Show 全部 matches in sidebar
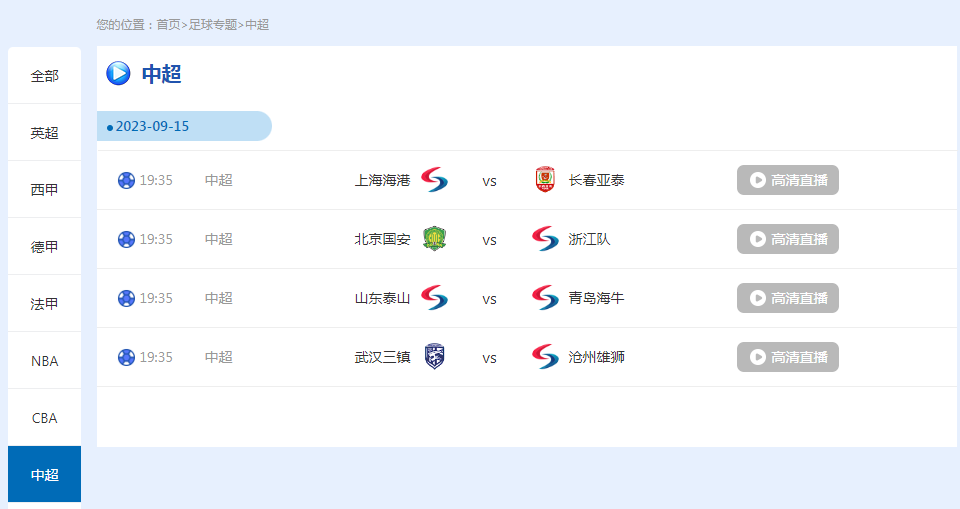960x509 pixels. point(44,76)
